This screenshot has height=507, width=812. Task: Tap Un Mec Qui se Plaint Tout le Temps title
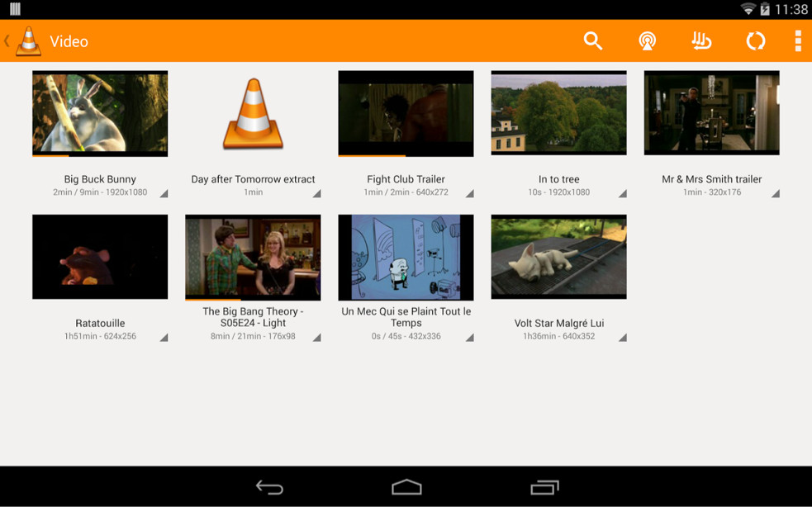pos(406,317)
